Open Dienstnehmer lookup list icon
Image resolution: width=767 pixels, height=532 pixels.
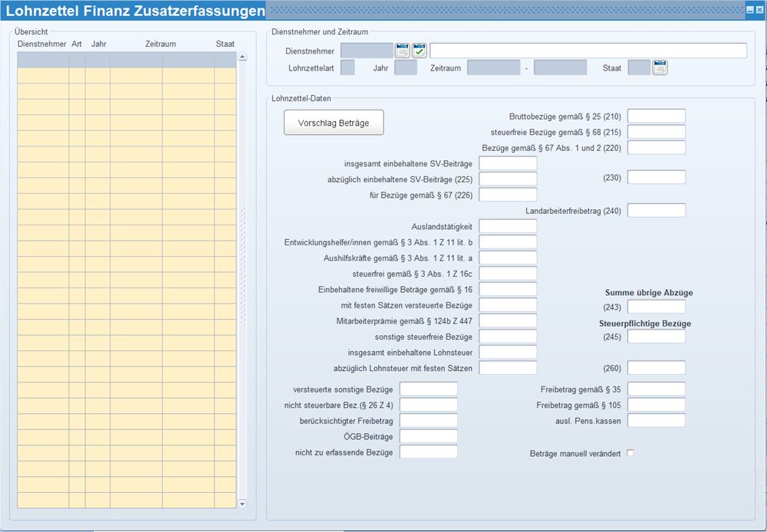(x=402, y=51)
